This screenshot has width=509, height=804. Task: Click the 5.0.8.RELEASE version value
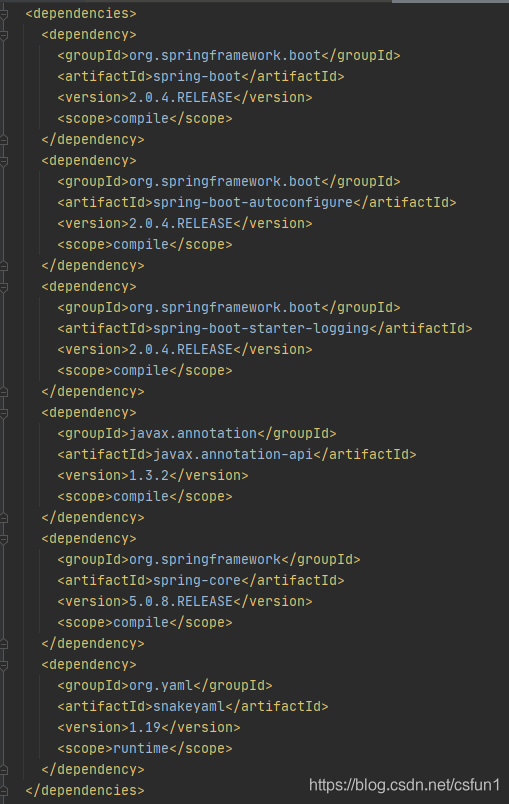[x=181, y=601]
